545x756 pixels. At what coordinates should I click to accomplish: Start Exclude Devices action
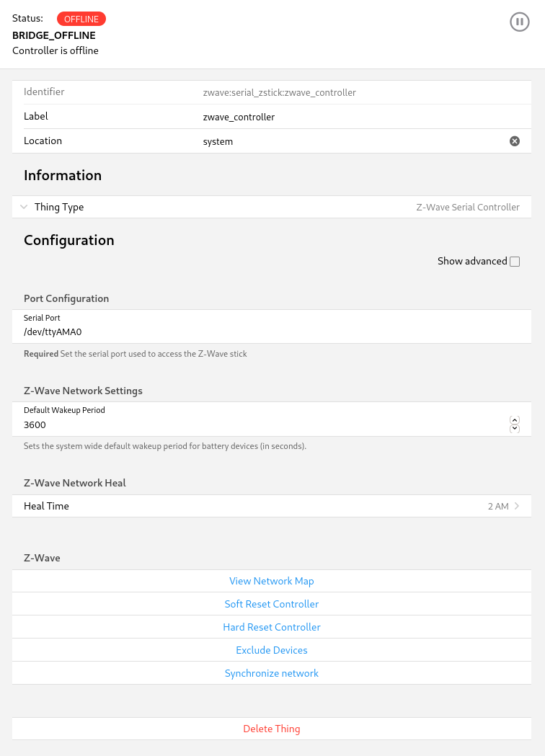pyautogui.click(x=272, y=650)
